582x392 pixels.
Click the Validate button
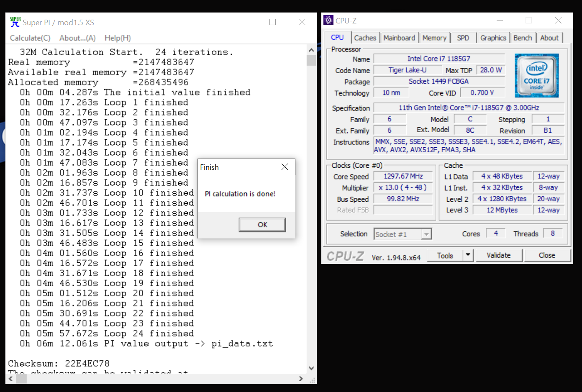[x=498, y=255]
